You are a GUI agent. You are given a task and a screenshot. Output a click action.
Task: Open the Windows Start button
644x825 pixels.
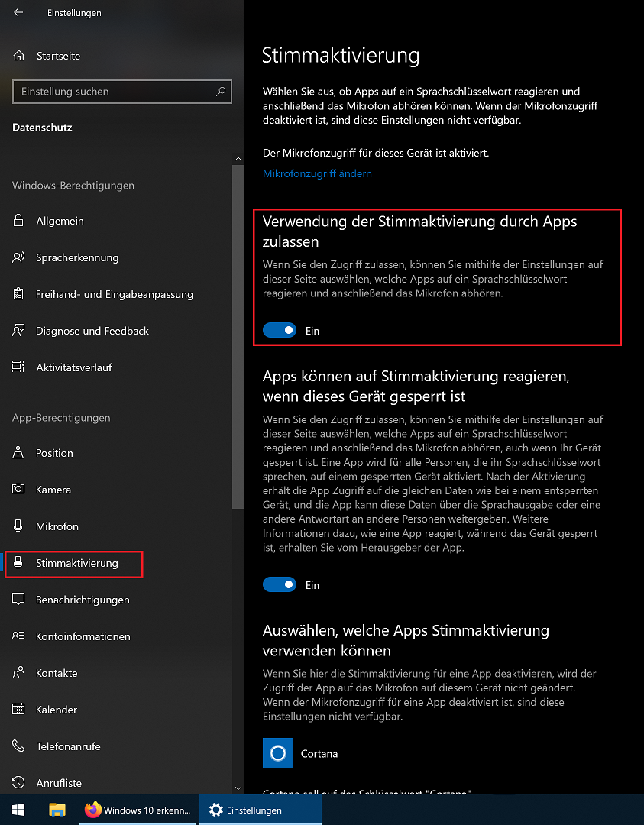[x=18, y=810]
